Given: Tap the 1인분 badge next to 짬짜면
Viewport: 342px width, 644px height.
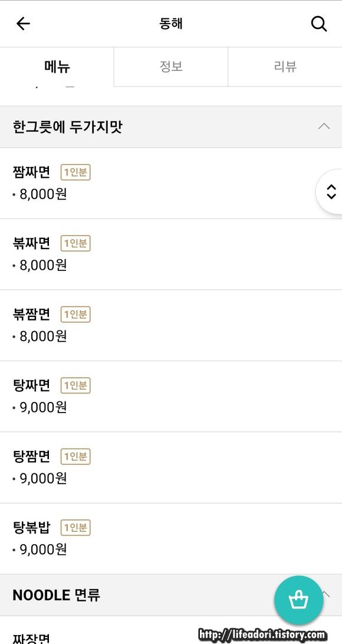Looking at the screenshot, I should point(75,172).
